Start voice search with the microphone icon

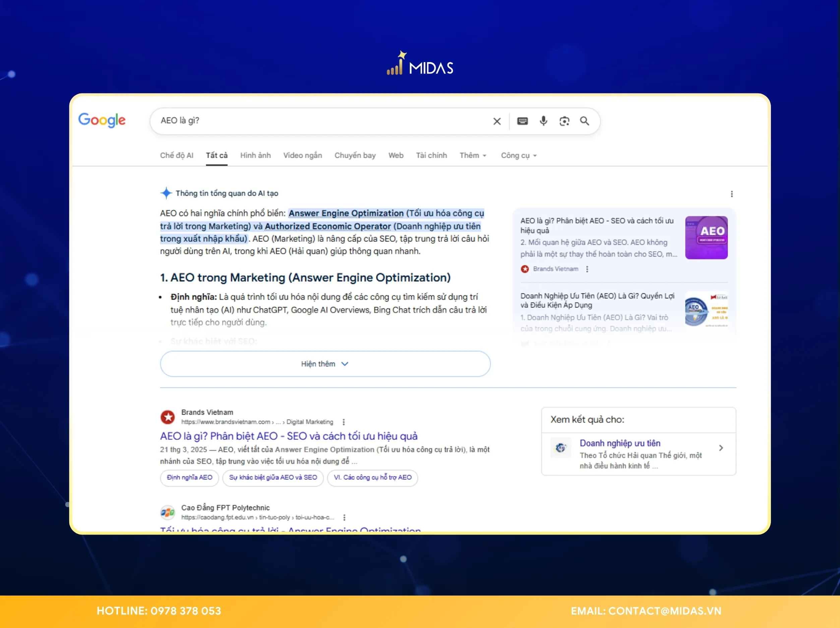[543, 121]
